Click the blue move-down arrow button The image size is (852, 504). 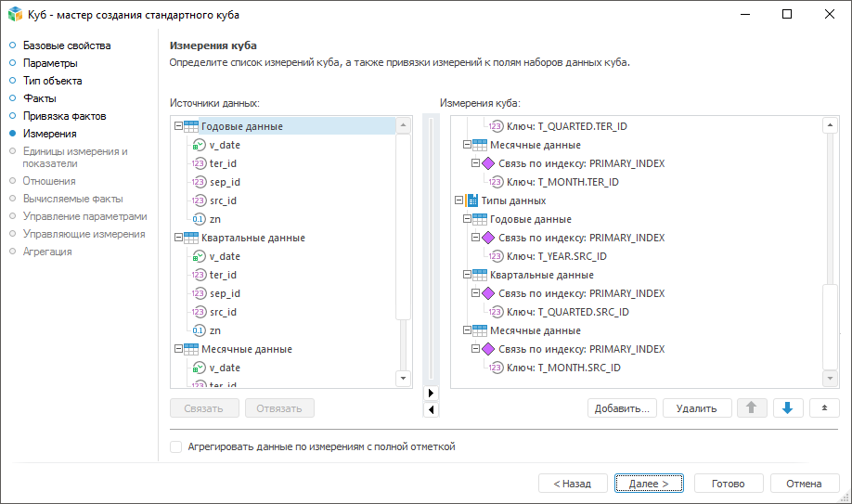point(787,408)
